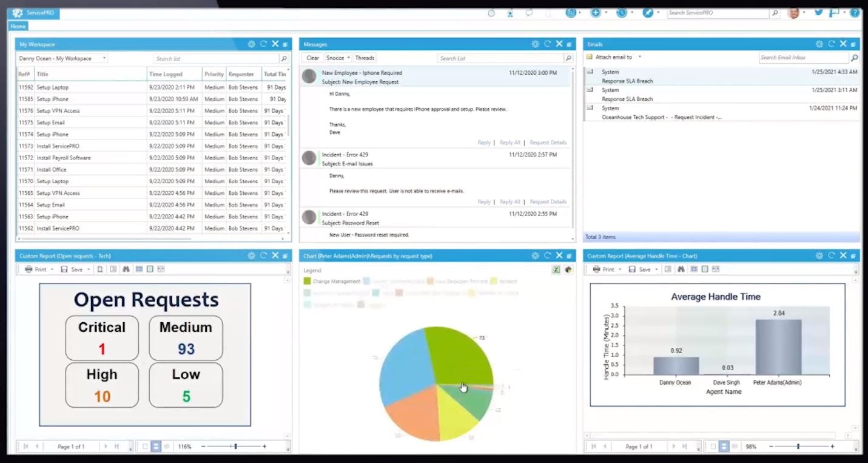Adjust the zoom slider in Open Requests report
The height and width of the screenshot is (463, 868).
235,446
